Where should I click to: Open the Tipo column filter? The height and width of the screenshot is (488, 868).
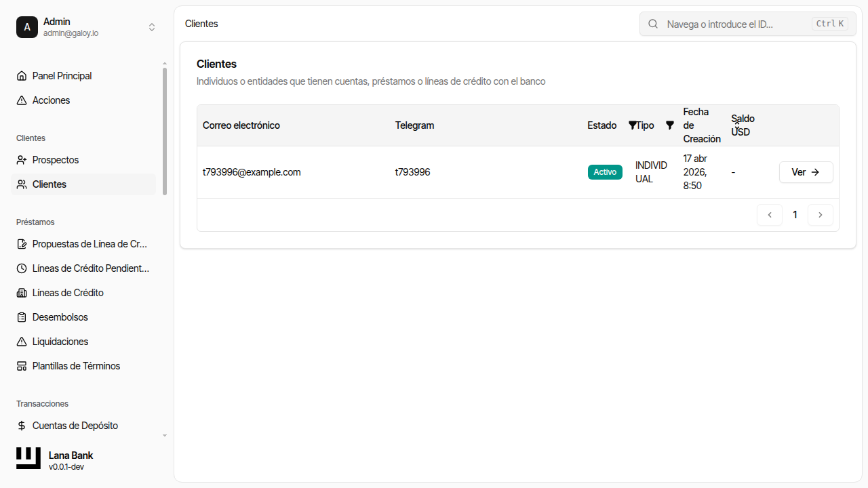click(x=670, y=125)
